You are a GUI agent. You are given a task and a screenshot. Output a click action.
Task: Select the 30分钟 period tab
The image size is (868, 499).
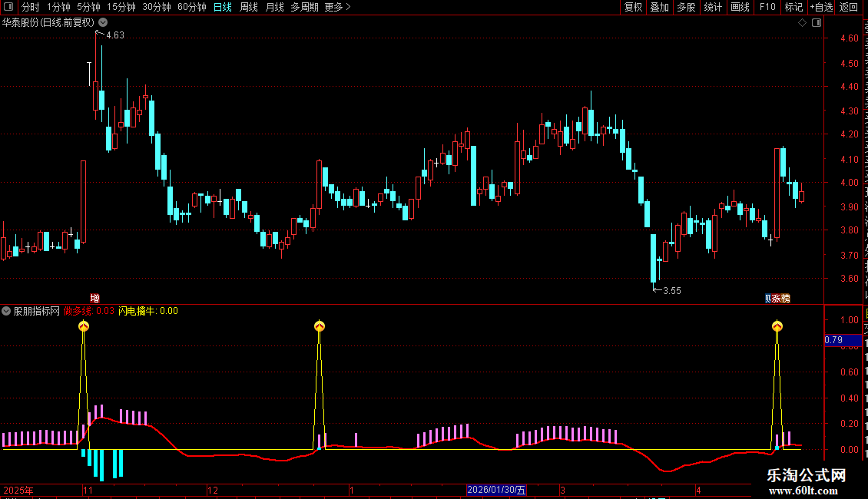pos(156,7)
